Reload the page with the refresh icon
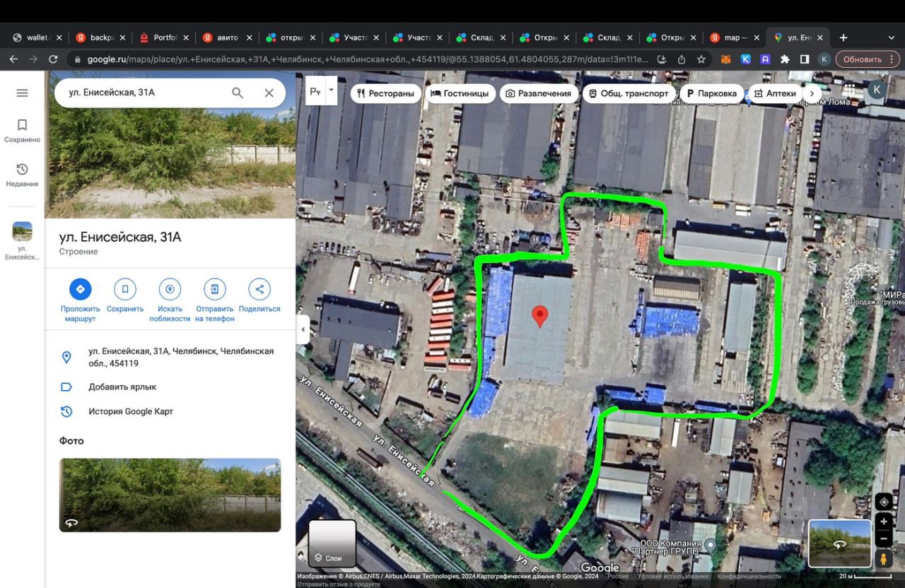905x588 pixels. [x=53, y=59]
